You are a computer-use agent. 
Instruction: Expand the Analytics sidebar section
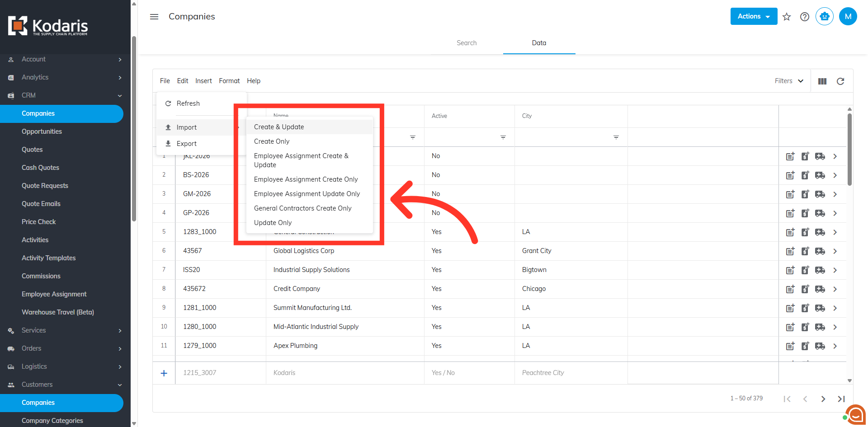(65, 77)
